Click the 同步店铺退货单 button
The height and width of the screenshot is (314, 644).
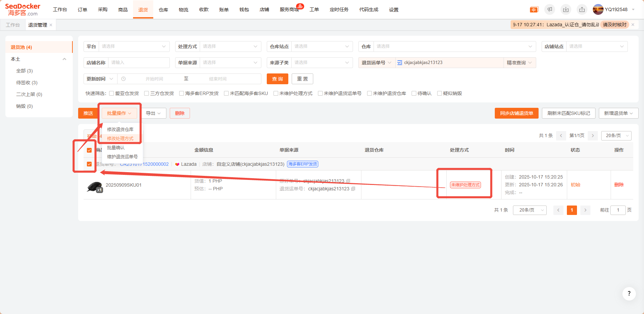[x=516, y=113]
